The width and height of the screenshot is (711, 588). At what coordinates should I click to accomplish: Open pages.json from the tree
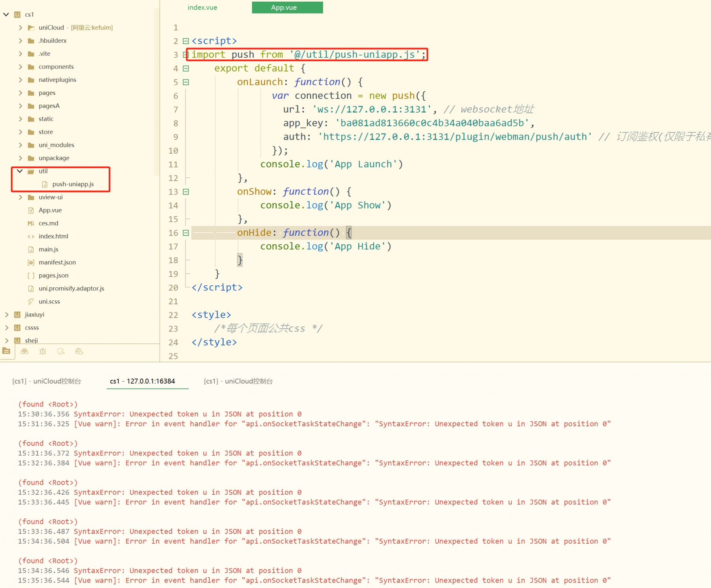coord(53,275)
